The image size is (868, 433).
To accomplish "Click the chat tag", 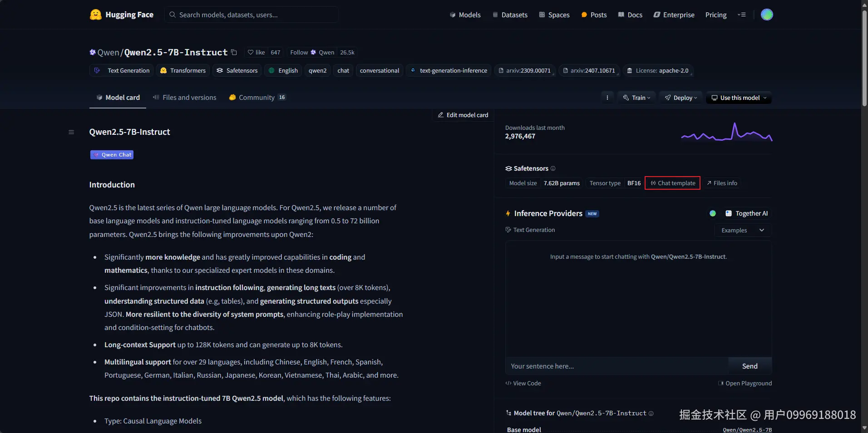I will click(x=343, y=70).
